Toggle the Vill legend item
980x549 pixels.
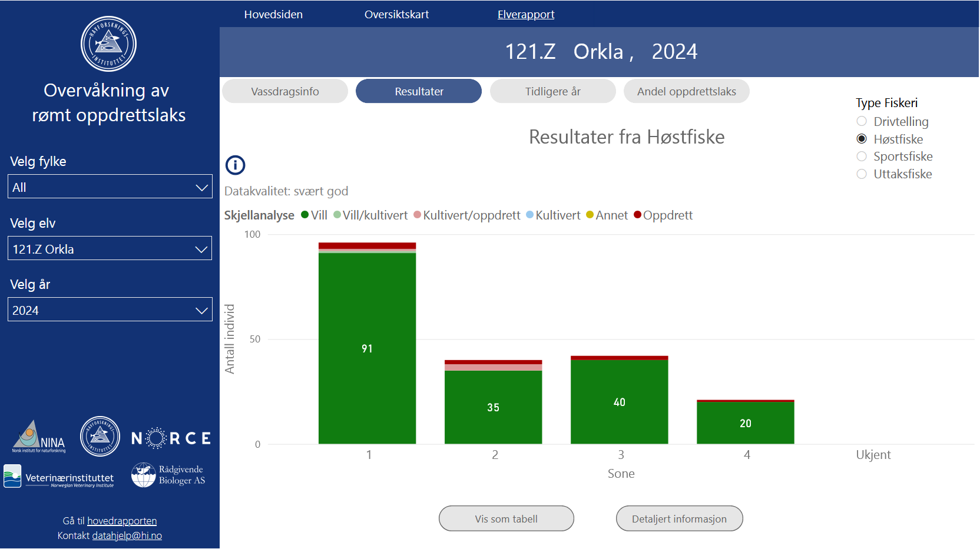[314, 215]
